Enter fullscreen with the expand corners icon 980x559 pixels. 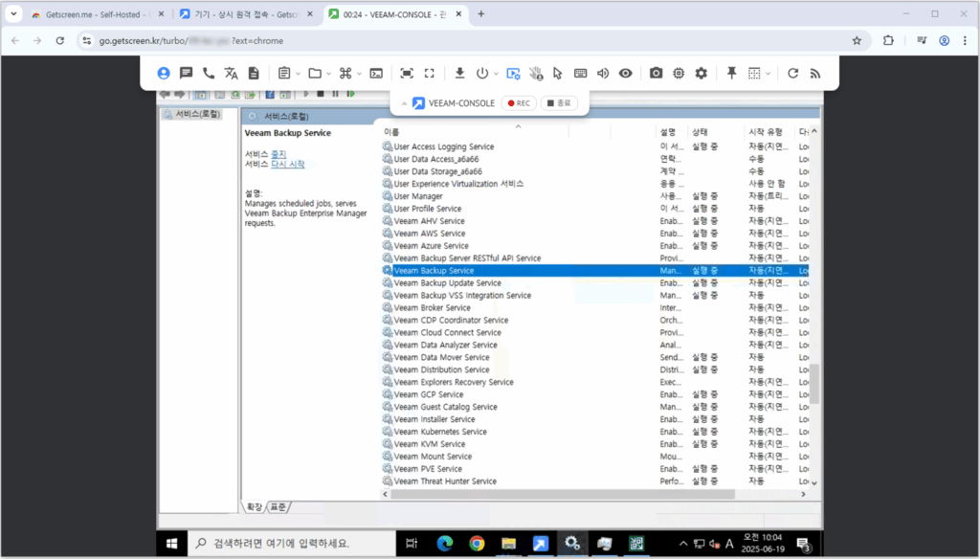[430, 73]
